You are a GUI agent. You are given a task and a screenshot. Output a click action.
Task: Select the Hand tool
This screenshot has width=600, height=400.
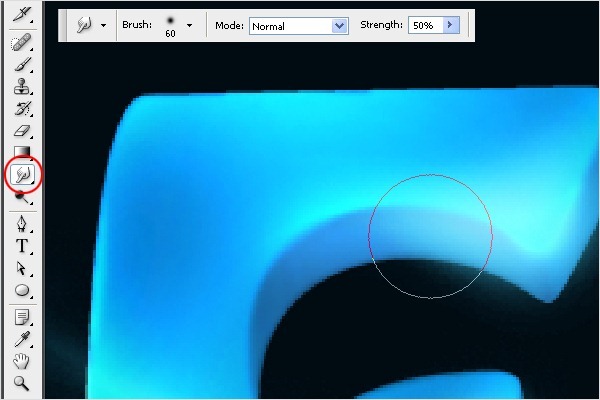coord(22,361)
